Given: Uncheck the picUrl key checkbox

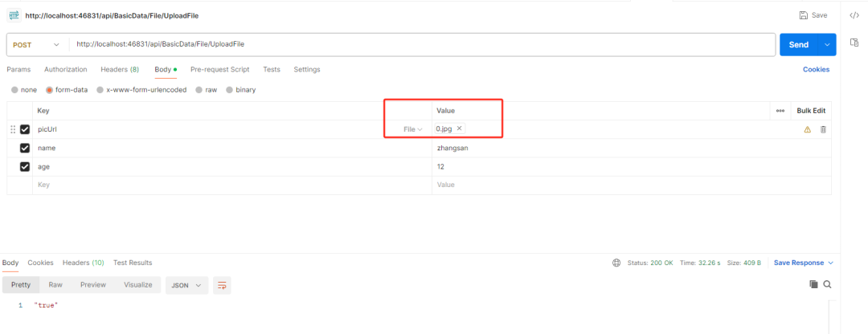Looking at the screenshot, I should [25, 129].
